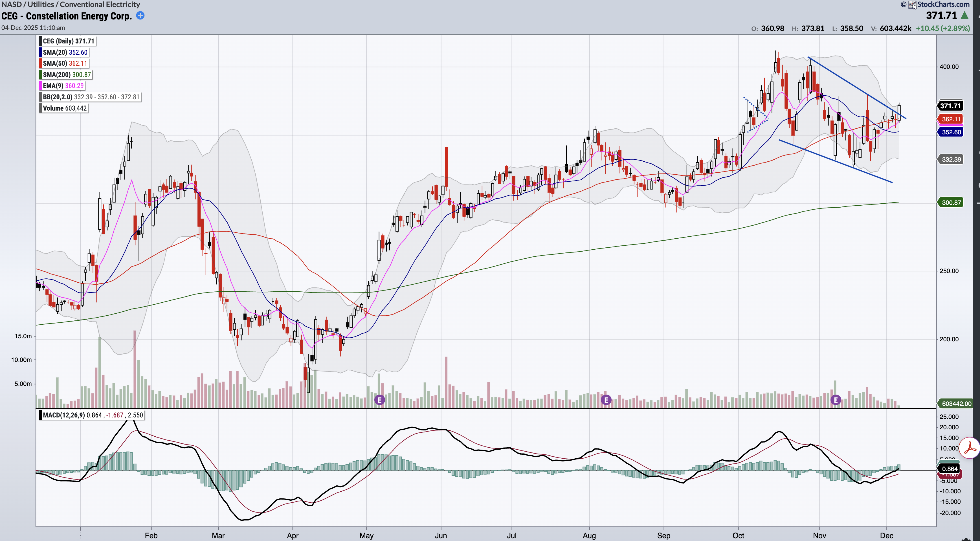The image size is (980, 541).
Task: Click the November earnings 'E' marker
Action: 836,400
